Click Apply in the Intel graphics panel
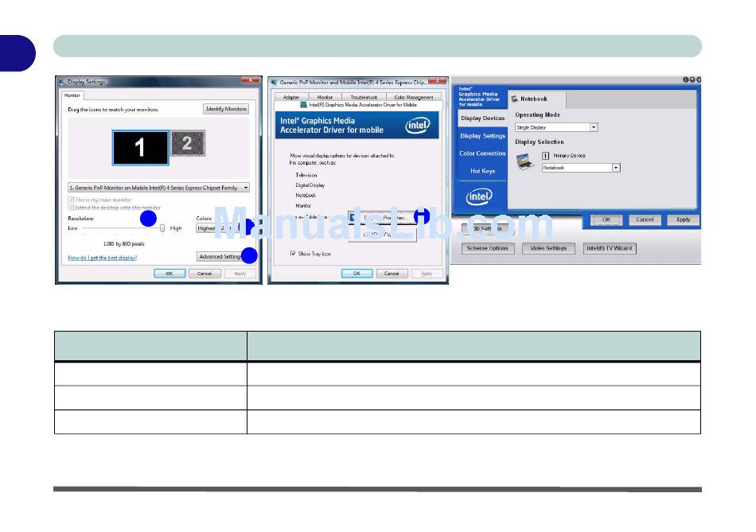Viewport: 756px width, 532px height. coord(684,219)
